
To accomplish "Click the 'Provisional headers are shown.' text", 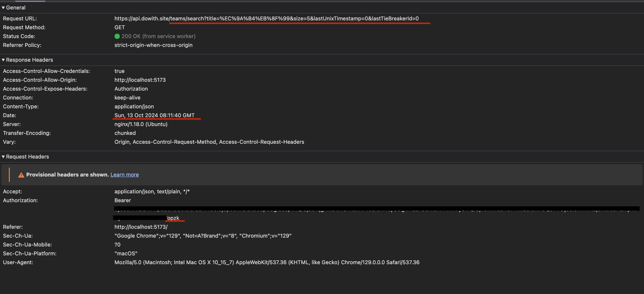I will (68, 175).
